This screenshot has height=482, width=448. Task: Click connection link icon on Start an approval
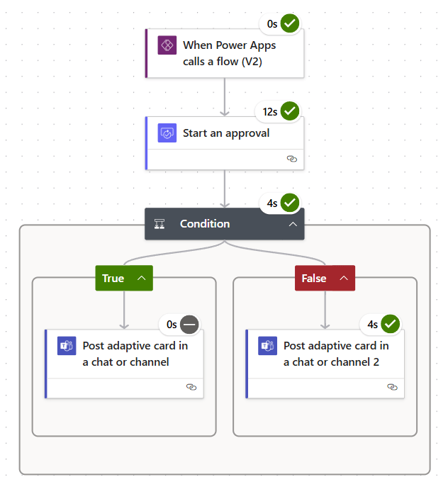tap(292, 159)
